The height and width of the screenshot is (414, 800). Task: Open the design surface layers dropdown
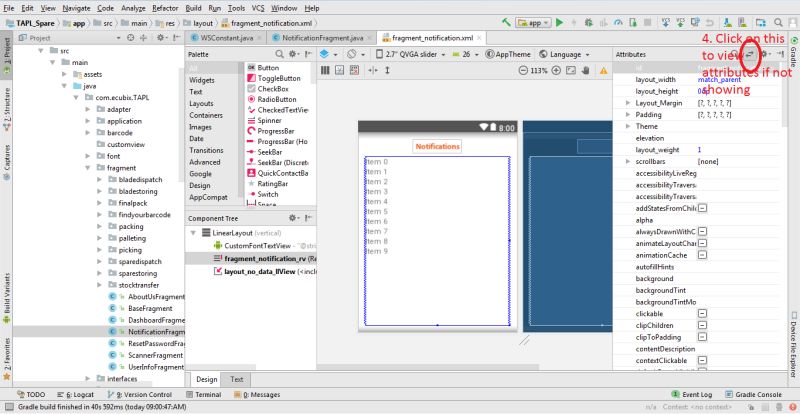(x=329, y=55)
